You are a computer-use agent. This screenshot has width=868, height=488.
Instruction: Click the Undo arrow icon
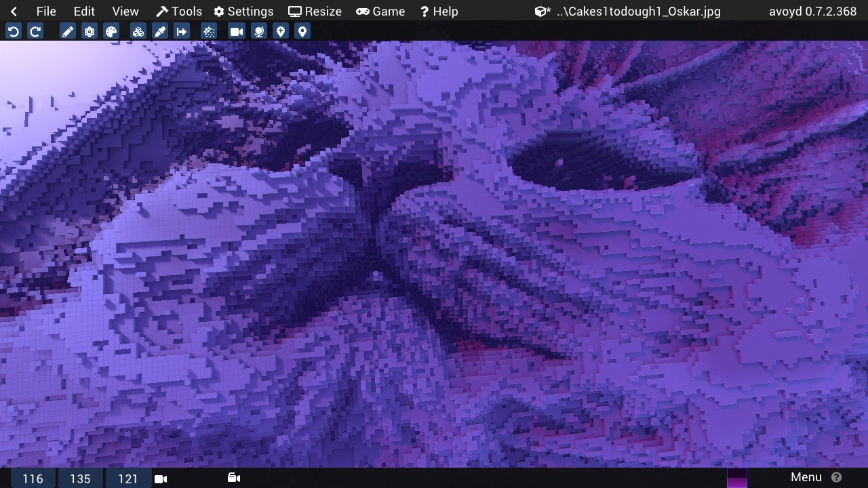[14, 32]
